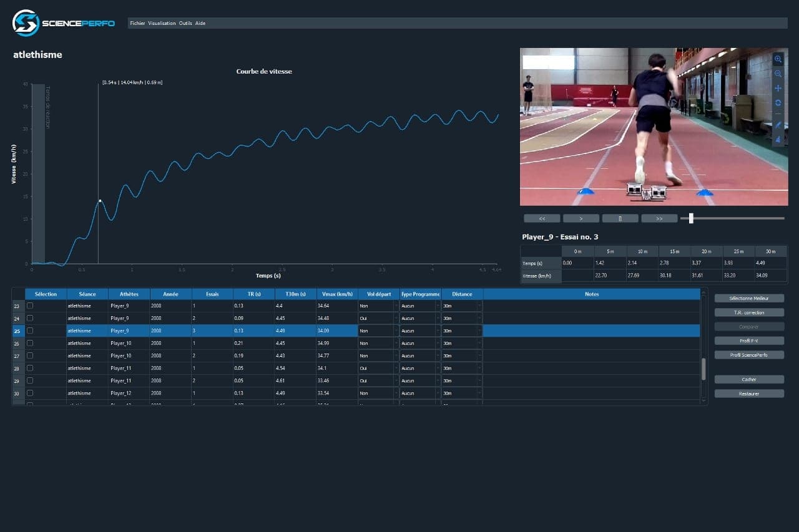799x532 pixels.
Task: Open Type Programme dropdown in row 27
Action: (420, 355)
